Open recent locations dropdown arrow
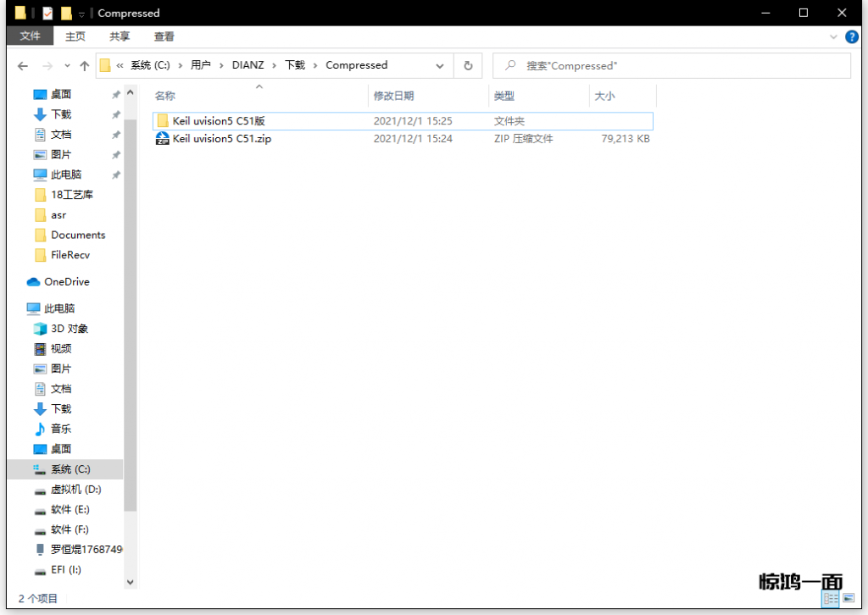This screenshot has height=615, width=868. (66, 66)
